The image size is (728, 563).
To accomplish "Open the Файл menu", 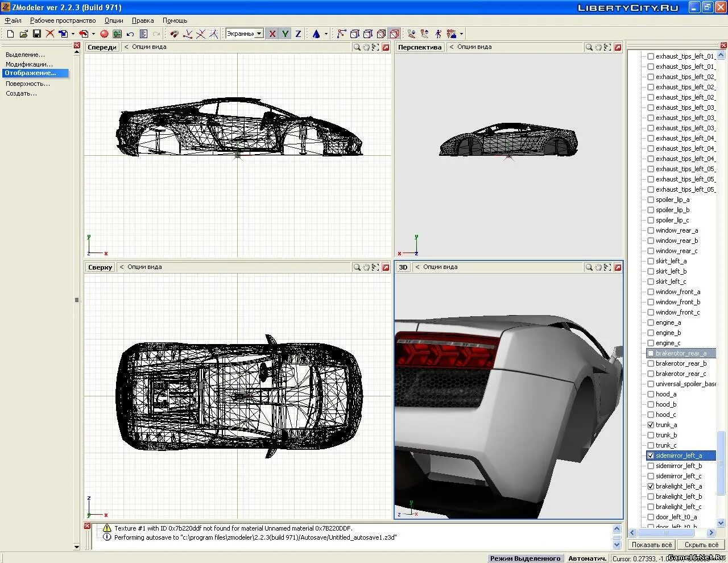I will pos(13,20).
